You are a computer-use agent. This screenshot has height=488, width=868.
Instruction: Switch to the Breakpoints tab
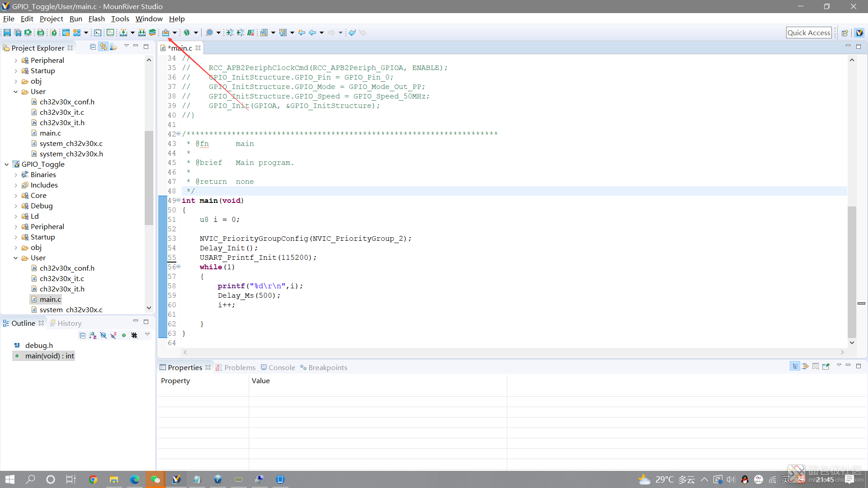323,367
